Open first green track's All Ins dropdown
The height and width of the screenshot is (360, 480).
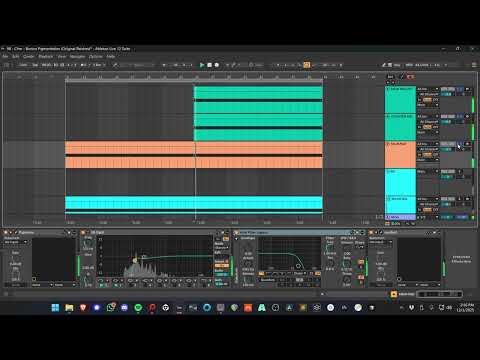(x=428, y=89)
